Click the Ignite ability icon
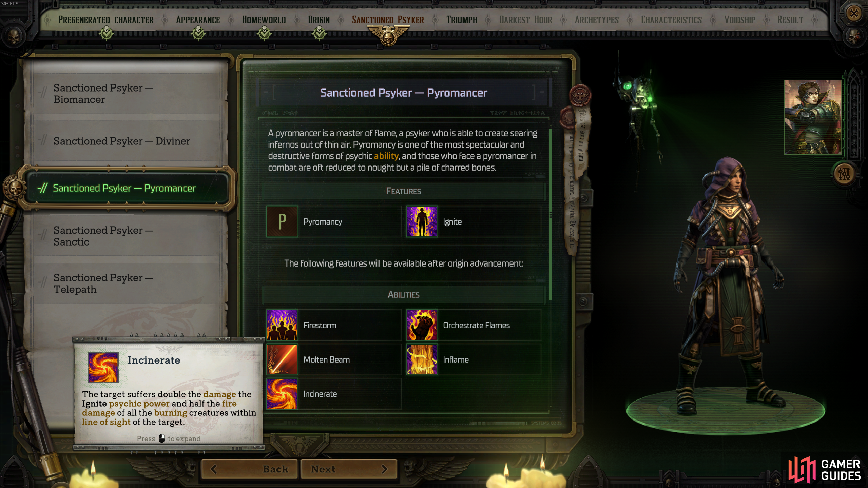 tap(422, 221)
